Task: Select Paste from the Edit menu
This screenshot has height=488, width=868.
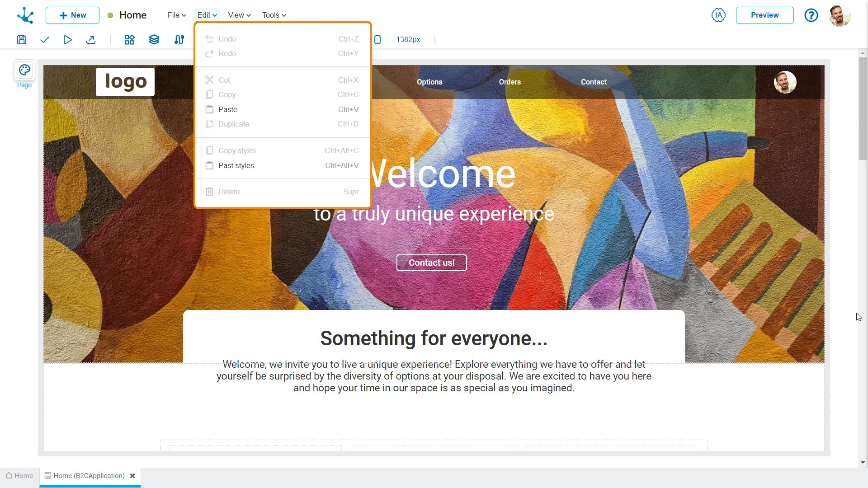Action: tap(227, 109)
